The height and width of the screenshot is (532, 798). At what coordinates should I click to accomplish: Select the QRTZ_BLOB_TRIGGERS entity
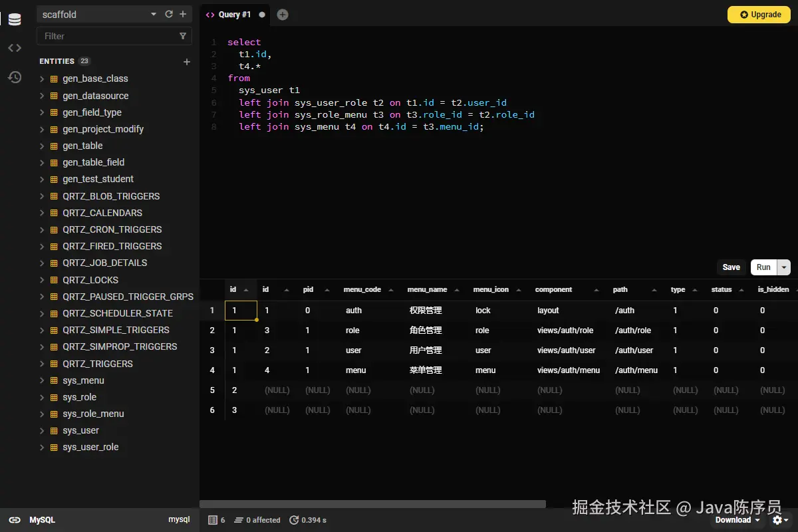[x=112, y=196]
